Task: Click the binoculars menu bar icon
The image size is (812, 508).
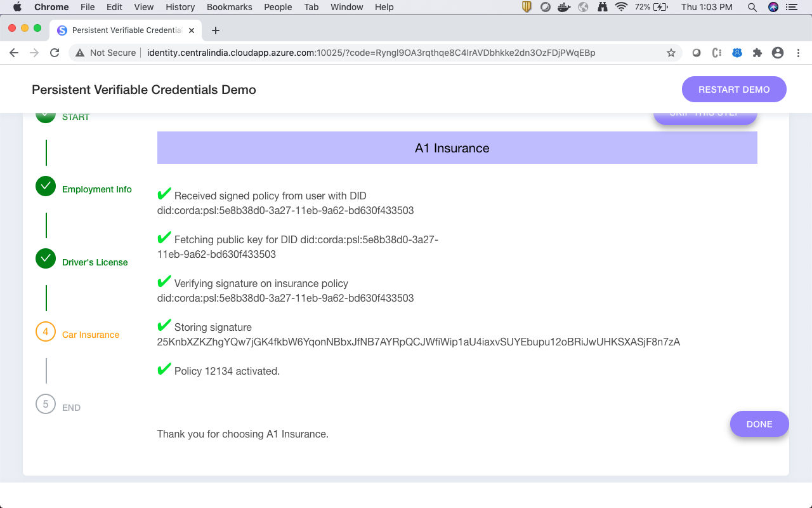Action: [x=603, y=7]
